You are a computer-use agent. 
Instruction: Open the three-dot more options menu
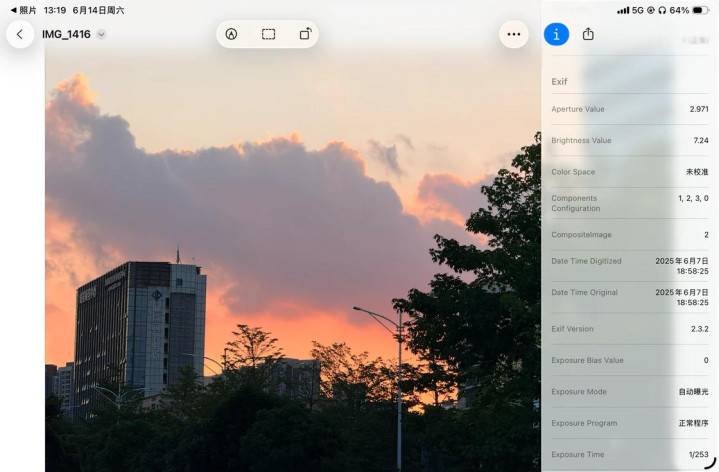tap(514, 34)
